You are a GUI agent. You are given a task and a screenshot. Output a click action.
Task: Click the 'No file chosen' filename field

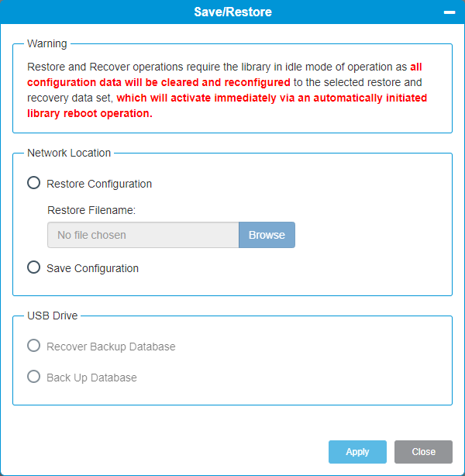pos(143,235)
